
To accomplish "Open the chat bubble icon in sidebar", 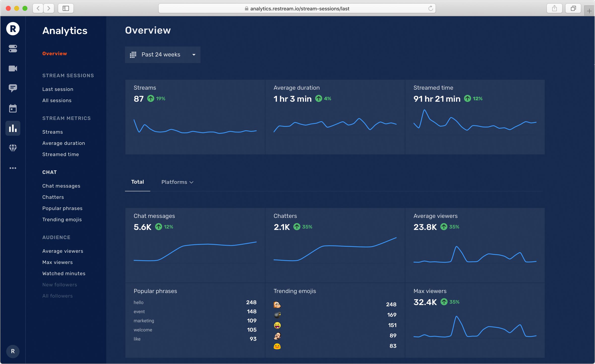I will tap(13, 88).
